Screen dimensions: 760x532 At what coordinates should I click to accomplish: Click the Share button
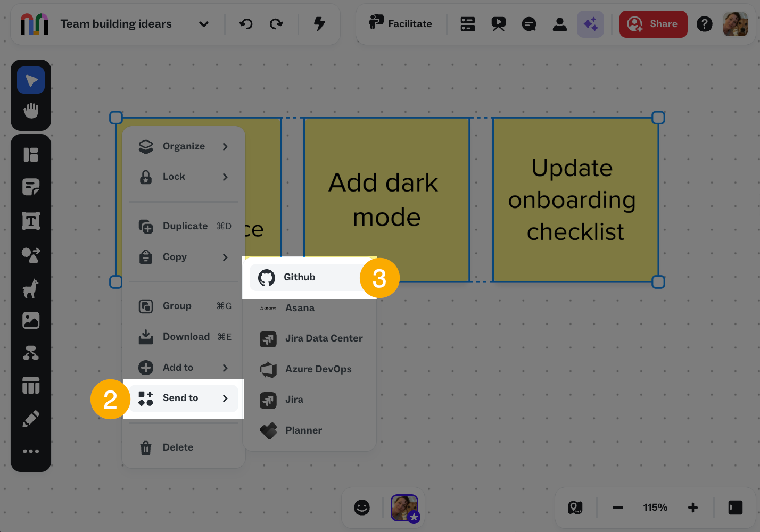654,24
